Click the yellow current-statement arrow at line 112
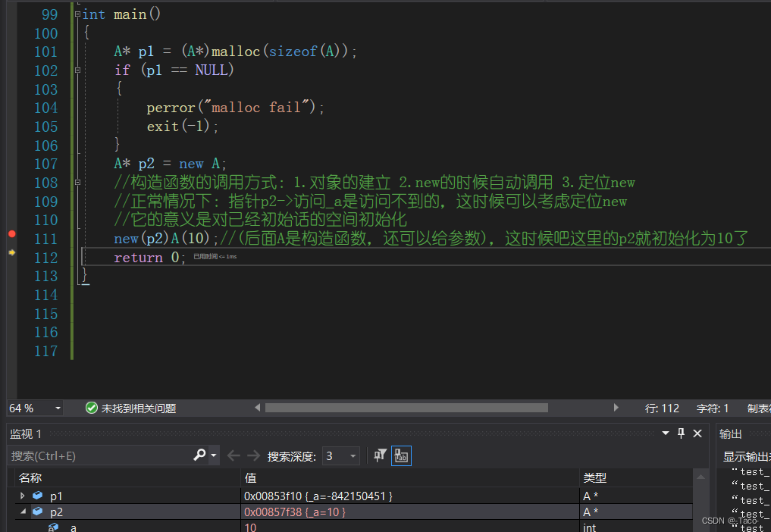 tap(12, 252)
